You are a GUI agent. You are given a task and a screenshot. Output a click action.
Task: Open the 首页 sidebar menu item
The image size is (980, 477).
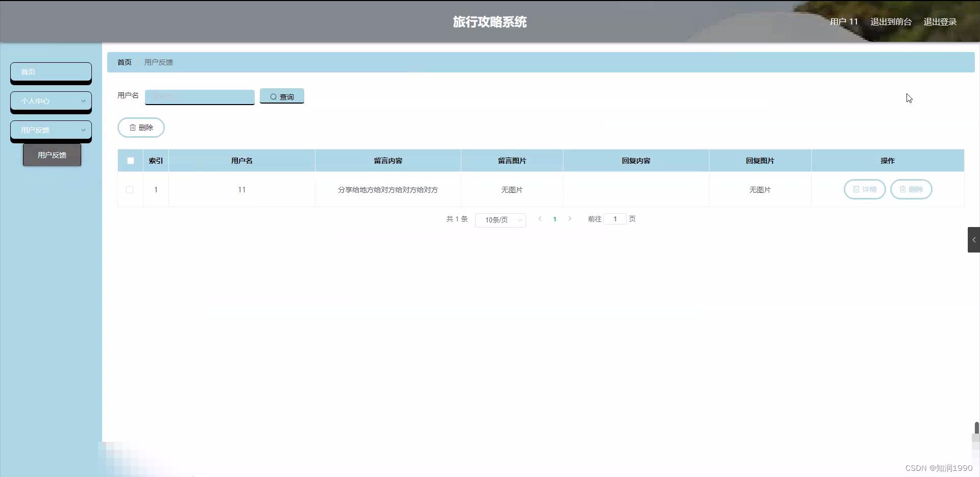click(x=51, y=72)
